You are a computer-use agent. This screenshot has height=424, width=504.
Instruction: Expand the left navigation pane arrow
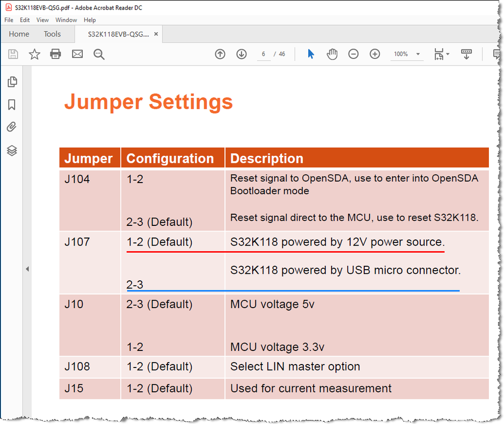tap(27, 269)
